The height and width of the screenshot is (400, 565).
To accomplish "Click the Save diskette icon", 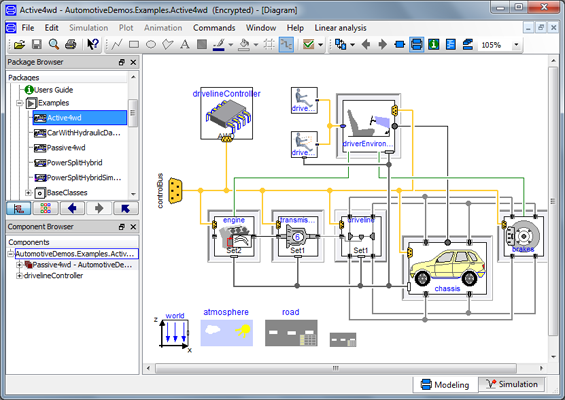I will [x=37, y=45].
